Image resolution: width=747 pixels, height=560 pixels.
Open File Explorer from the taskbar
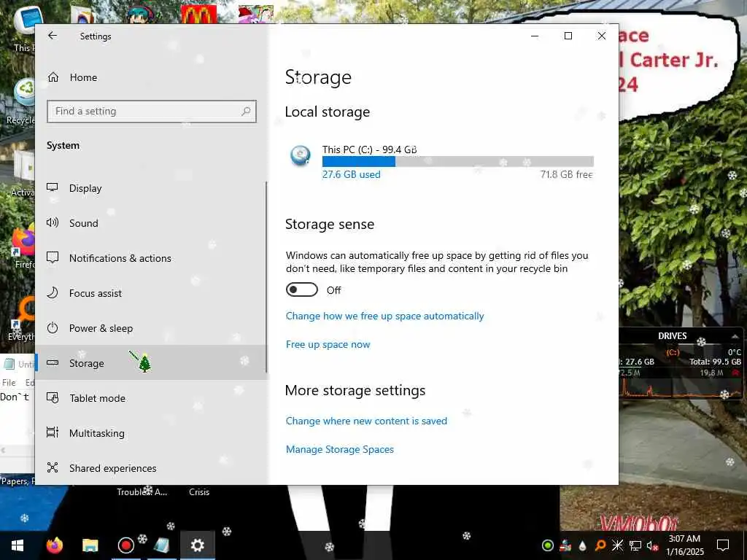tap(90, 545)
